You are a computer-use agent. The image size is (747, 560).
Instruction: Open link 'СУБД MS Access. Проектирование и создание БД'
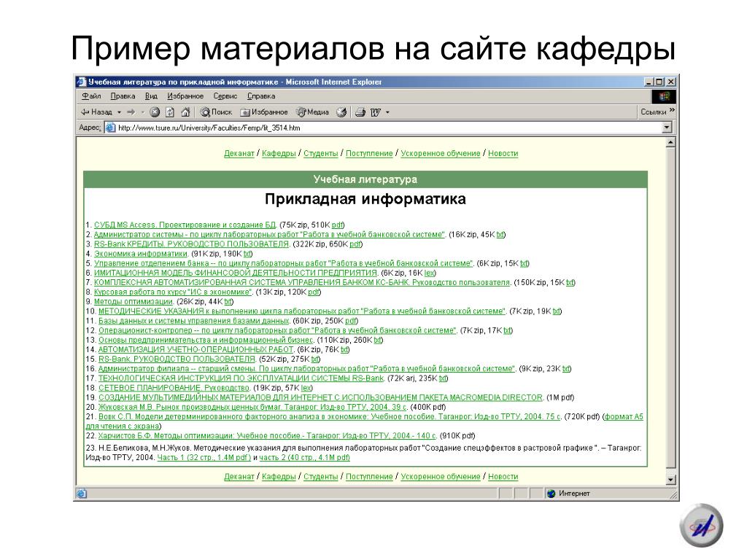point(185,225)
